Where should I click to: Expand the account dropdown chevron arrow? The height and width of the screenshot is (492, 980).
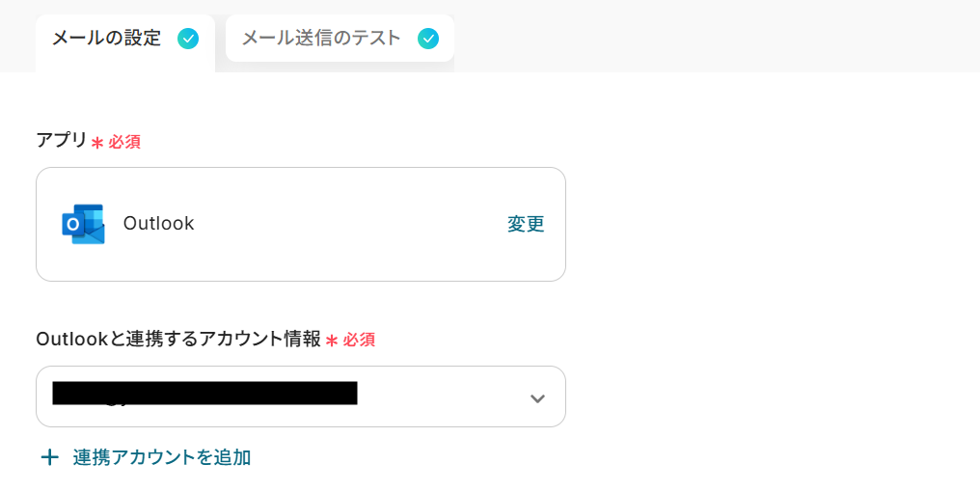point(537,397)
